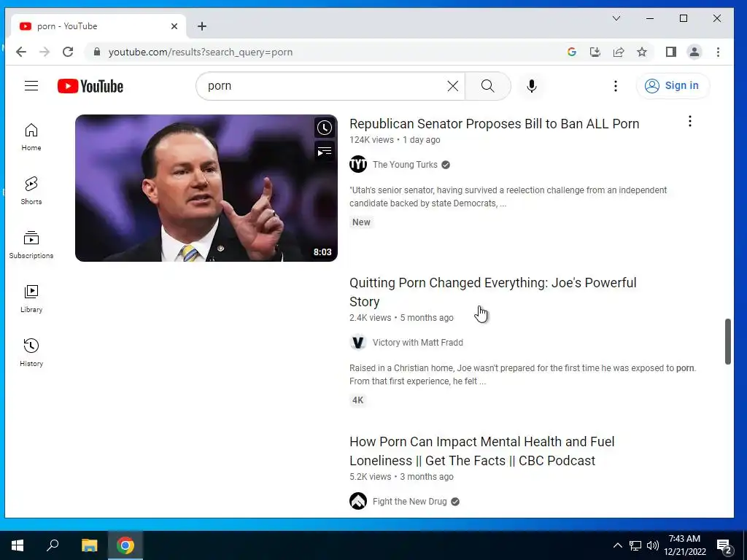Open 'Republican Senator Proposes Bill' video title
The width and height of the screenshot is (747, 560).
point(494,124)
